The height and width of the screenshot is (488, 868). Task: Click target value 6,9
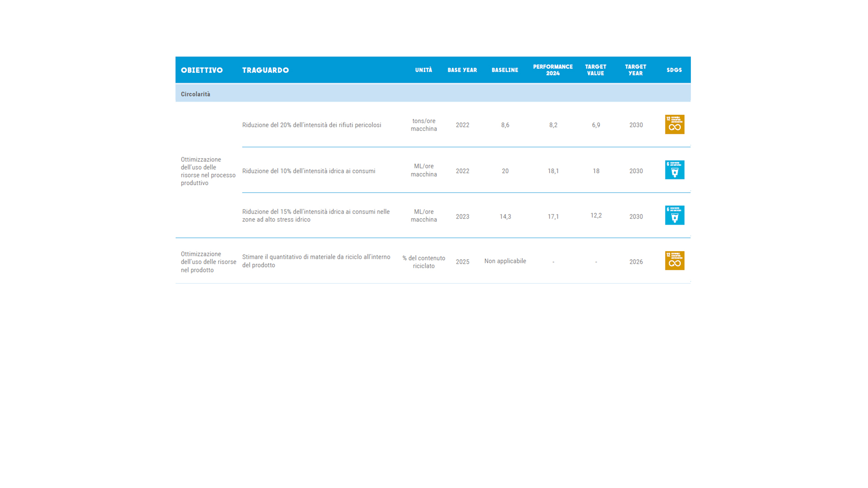click(x=596, y=125)
